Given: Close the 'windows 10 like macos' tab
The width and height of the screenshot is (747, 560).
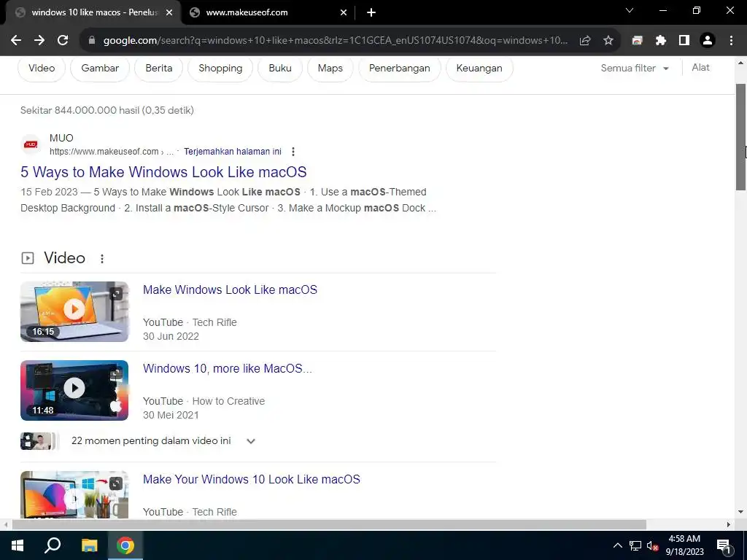Looking at the screenshot, I should pyautogui.click(x=169, y=13).
